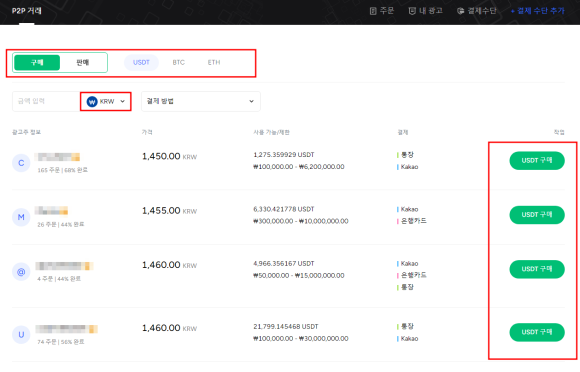
Task: Click the 26 주문 stats text
Action: coord(61,224)
